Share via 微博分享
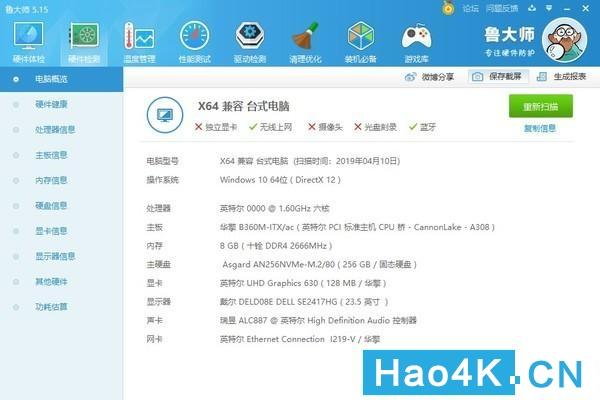This screenshot has width=600, height=400. pyautogui.click(x=429, y=77)
